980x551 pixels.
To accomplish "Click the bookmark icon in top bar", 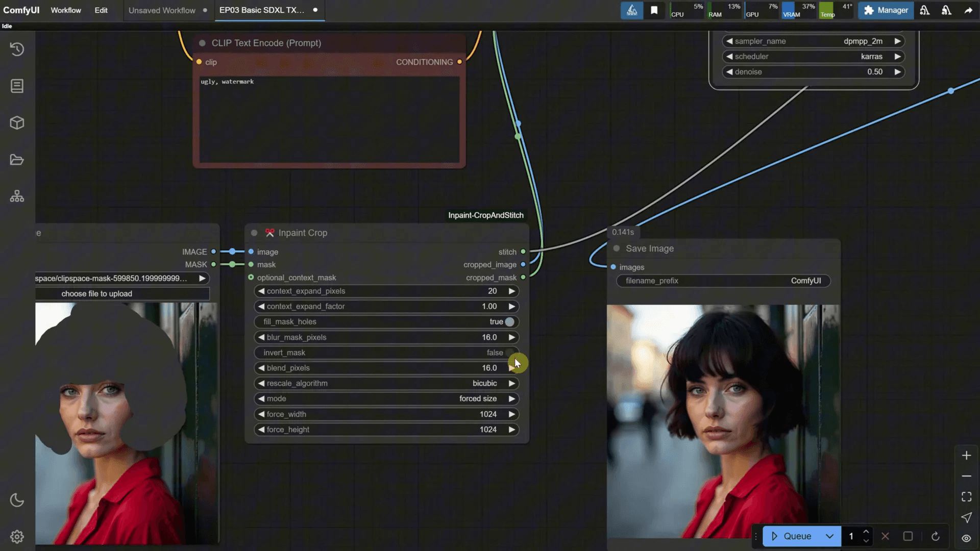I will [x=654, y=10].
